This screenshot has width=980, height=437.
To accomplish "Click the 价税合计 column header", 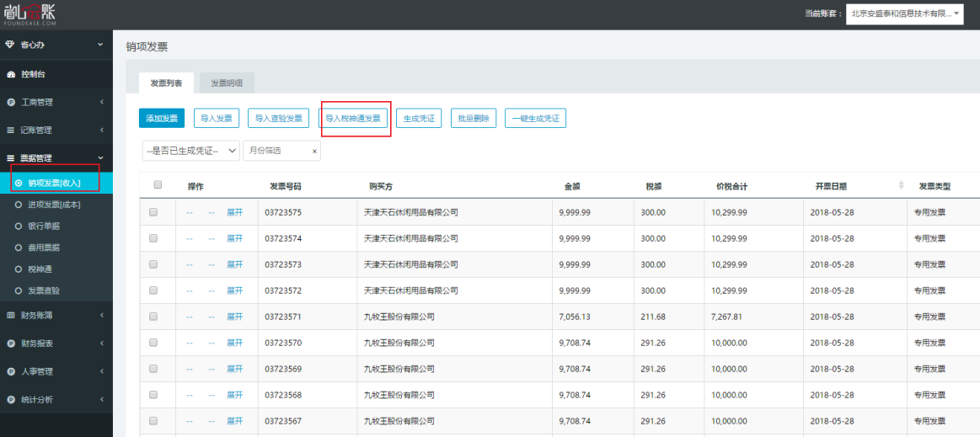I will pos(732,186).
